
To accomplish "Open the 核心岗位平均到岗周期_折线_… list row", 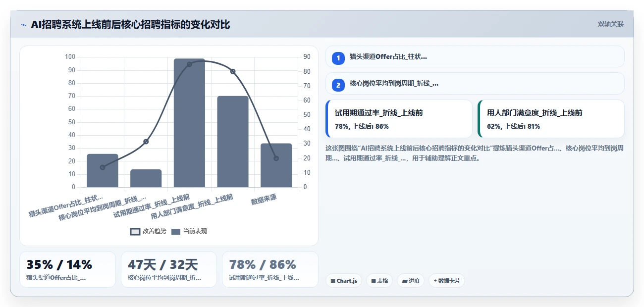I will point(475,84).
